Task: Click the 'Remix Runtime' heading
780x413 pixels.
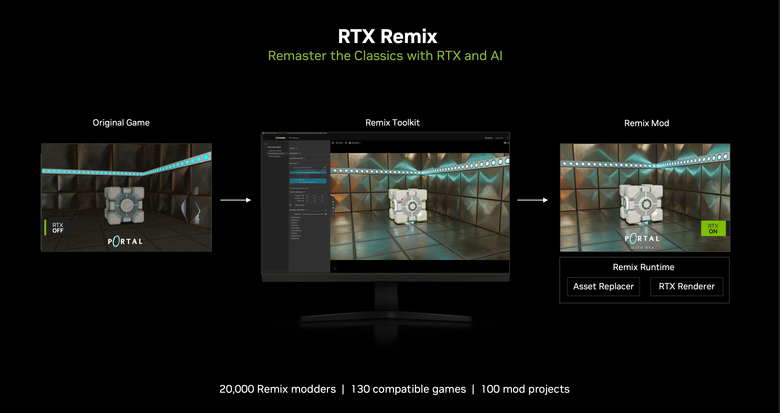Action: pos(643,267)
